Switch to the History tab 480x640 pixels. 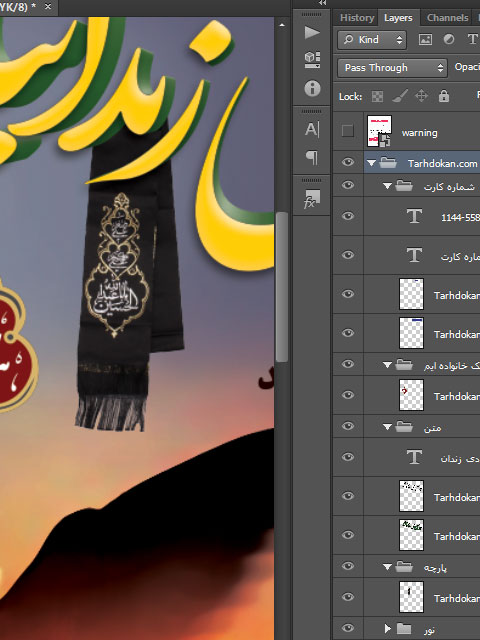[357, 18]
